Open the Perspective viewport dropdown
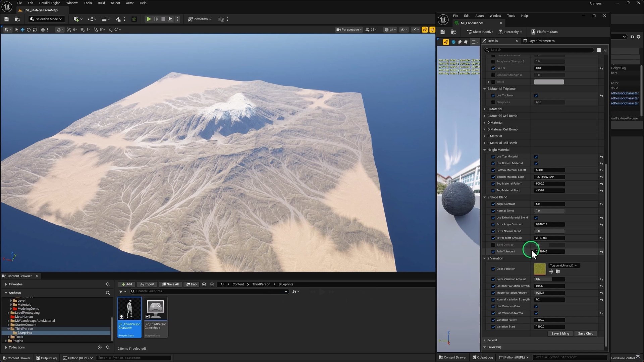 point(349,29)
